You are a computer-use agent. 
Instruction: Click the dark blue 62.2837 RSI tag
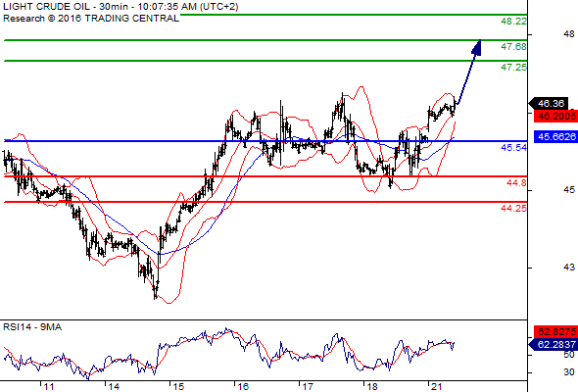click(554, 345)
